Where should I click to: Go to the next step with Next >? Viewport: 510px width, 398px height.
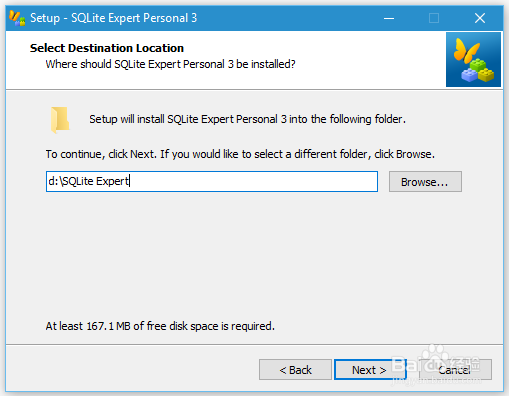369,370
